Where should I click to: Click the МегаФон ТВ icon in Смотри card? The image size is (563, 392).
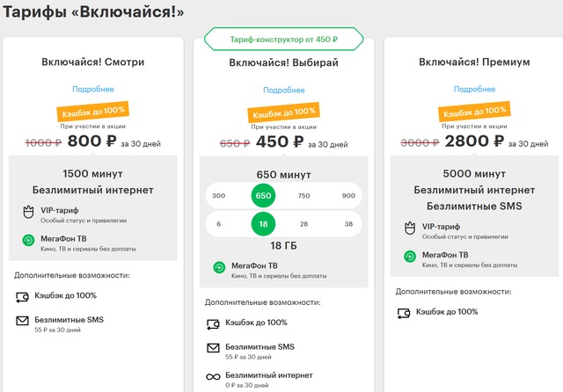[x=28, y=240]
